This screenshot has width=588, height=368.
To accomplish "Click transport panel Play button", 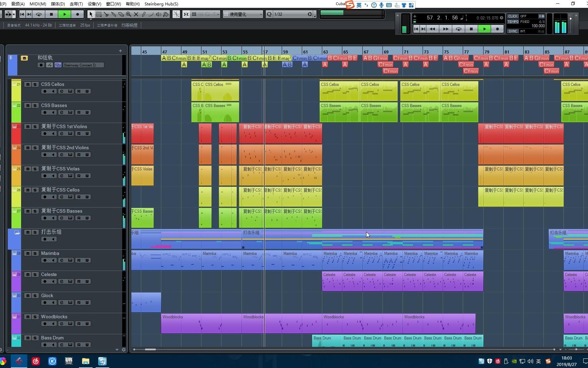I will tap(485, 29).
